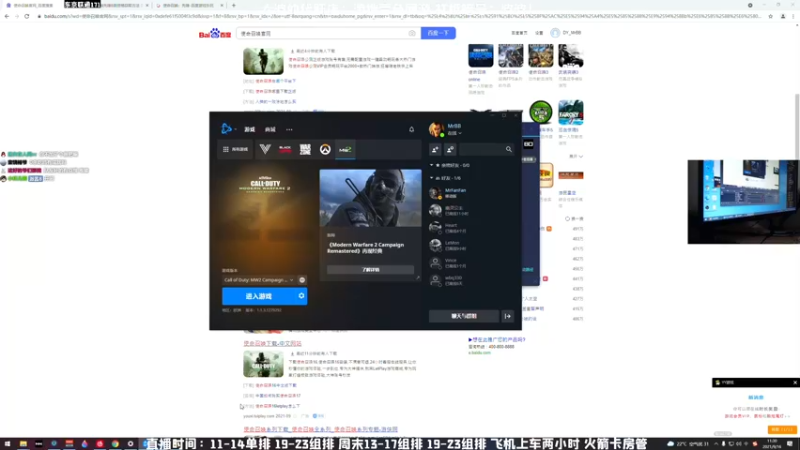Open all games grid button
Viewport: 800px width, 450px height.
[236, 149]
